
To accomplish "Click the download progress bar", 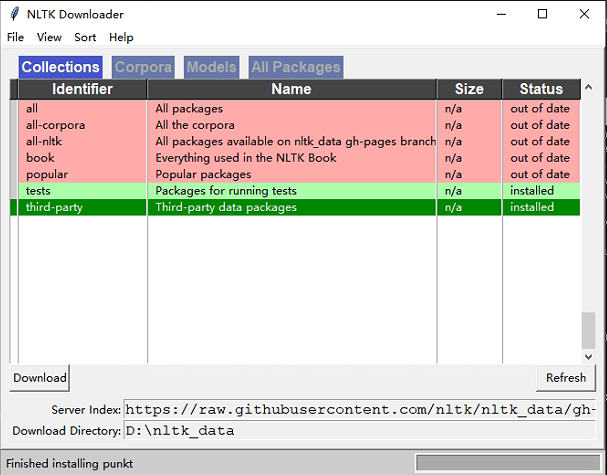I will pos(508,463).
